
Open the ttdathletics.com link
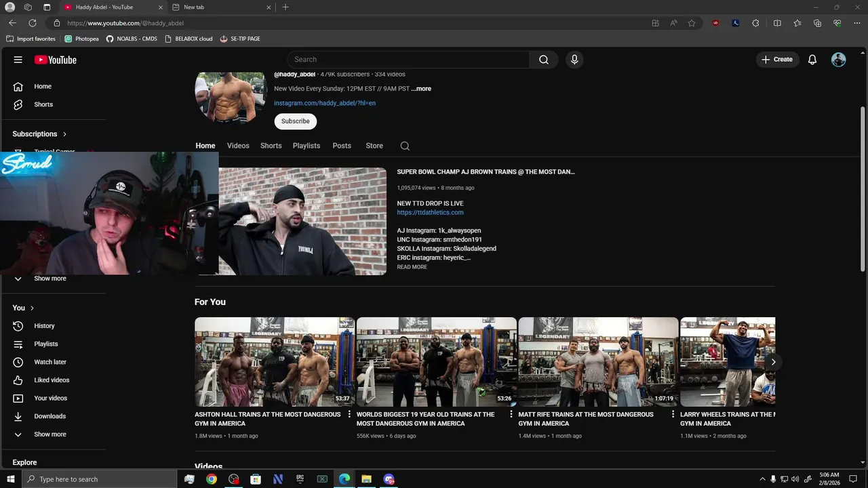coord(431,213)
